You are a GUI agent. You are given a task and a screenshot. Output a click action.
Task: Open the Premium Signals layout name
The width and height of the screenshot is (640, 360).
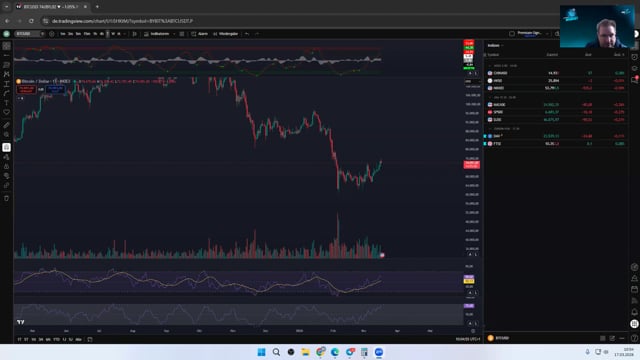[x=529, y=33]
